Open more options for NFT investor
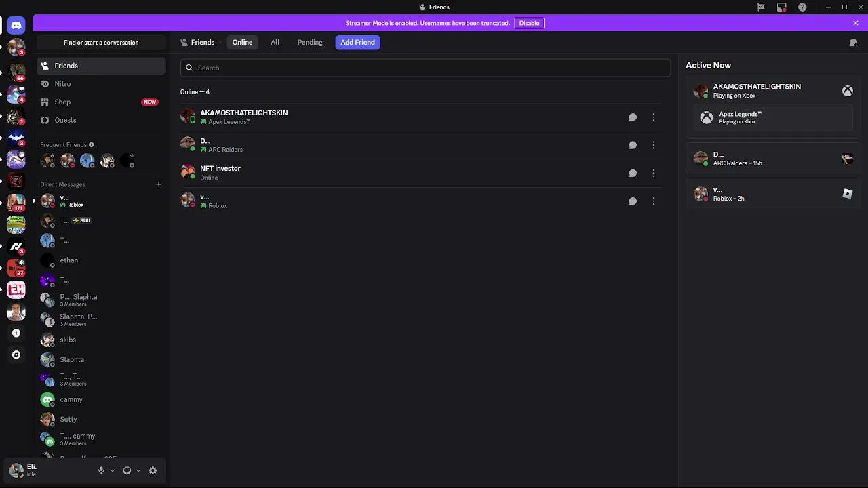 pos(654,173)
